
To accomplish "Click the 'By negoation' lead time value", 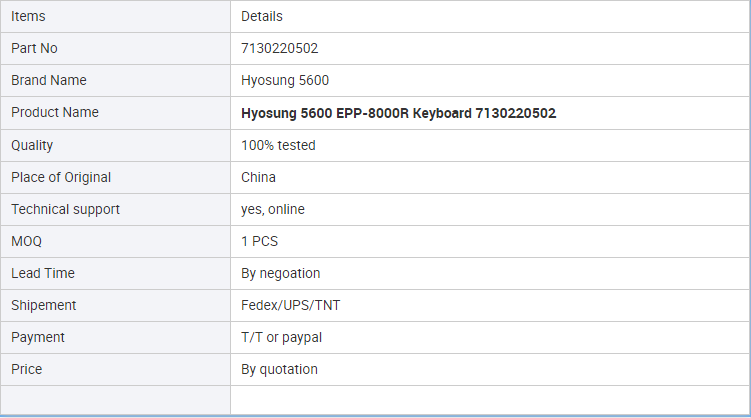I will (281, 273).
